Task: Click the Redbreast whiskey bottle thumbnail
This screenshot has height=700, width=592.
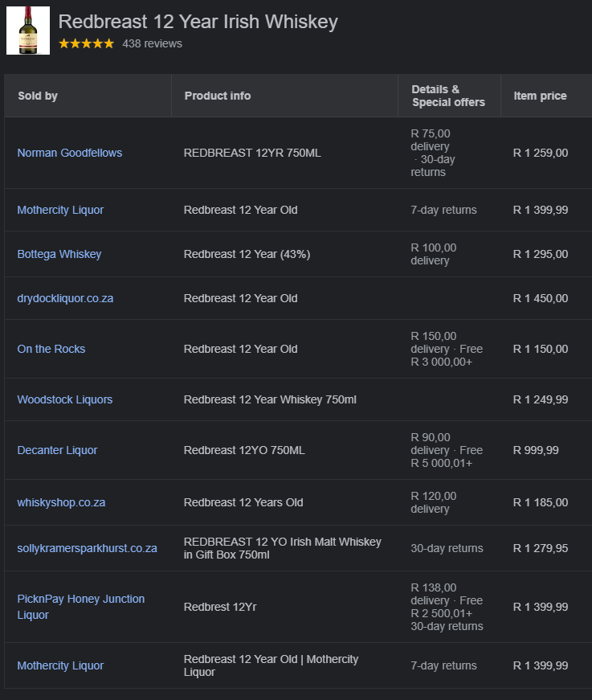Action: pos(28,31)
